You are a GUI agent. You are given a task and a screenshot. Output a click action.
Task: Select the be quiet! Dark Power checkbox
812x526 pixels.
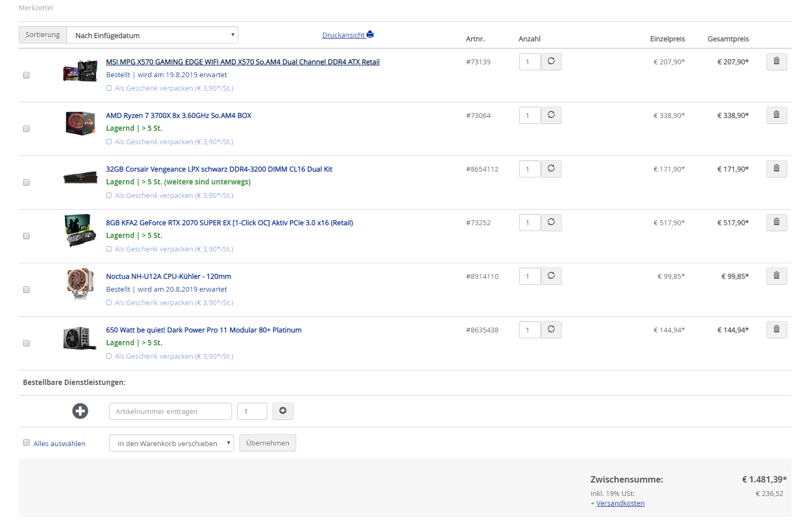(26, 343)
